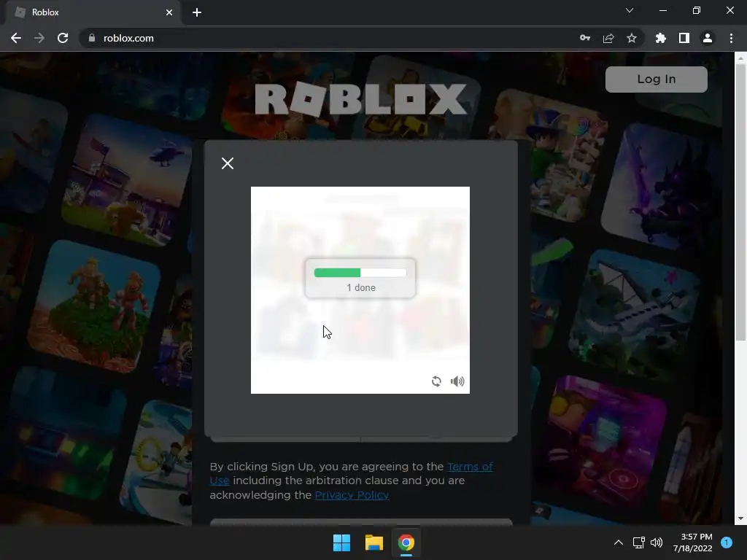The height and width of the screenshot is (560, 747).
Task: Open the Windows Start menu
Action: coord(341,542)
